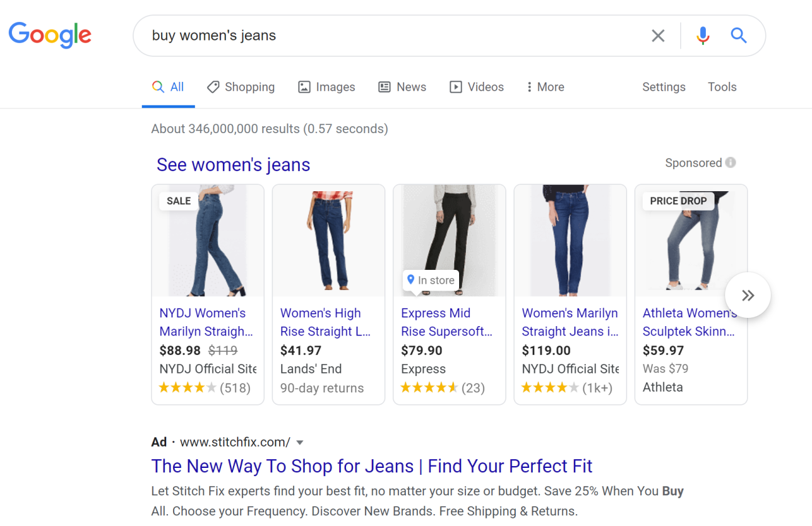The image size is (812, 526).
Task: Click the SALE badge on the NYDJ jeans card
Action: pyautogui.click(x=179, y=201)
